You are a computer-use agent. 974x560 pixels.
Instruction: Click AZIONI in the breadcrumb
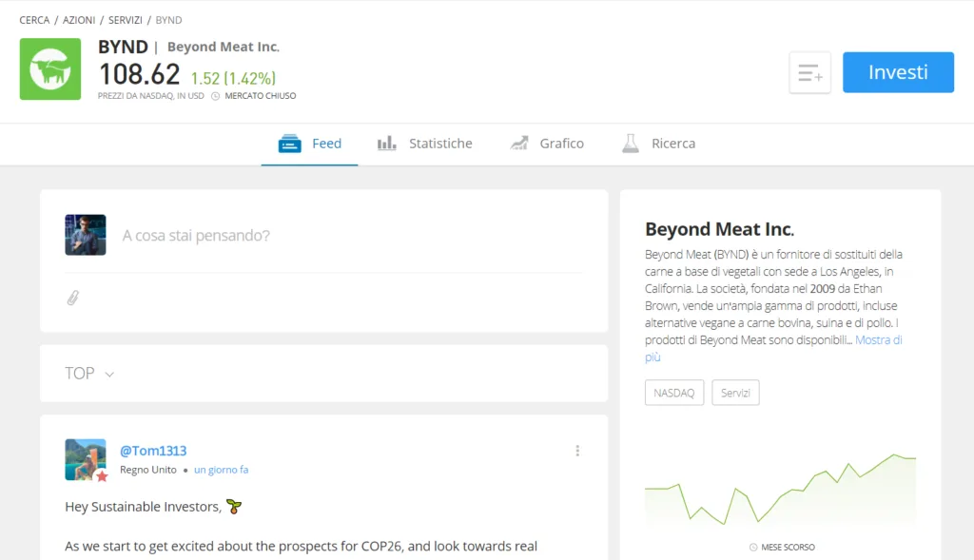click(x=79, y=20)
